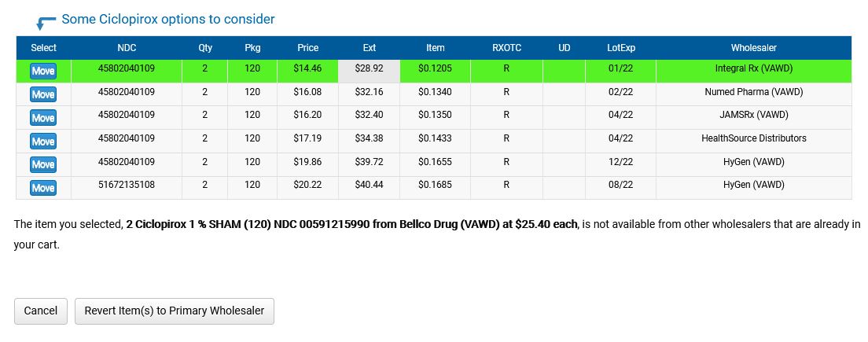Click the NDC column header

(x=126, y=48)
